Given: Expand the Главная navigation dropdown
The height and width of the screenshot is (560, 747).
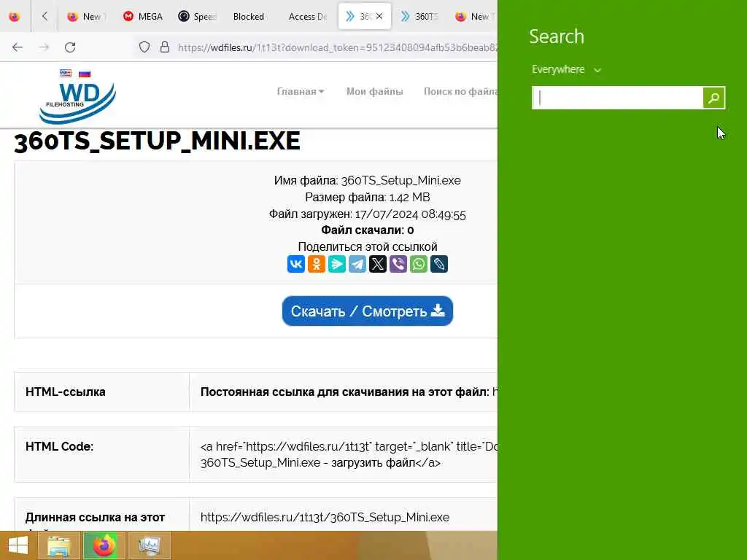Looking at the screenshot, I should pyautogui.click(x=301, y=91).
